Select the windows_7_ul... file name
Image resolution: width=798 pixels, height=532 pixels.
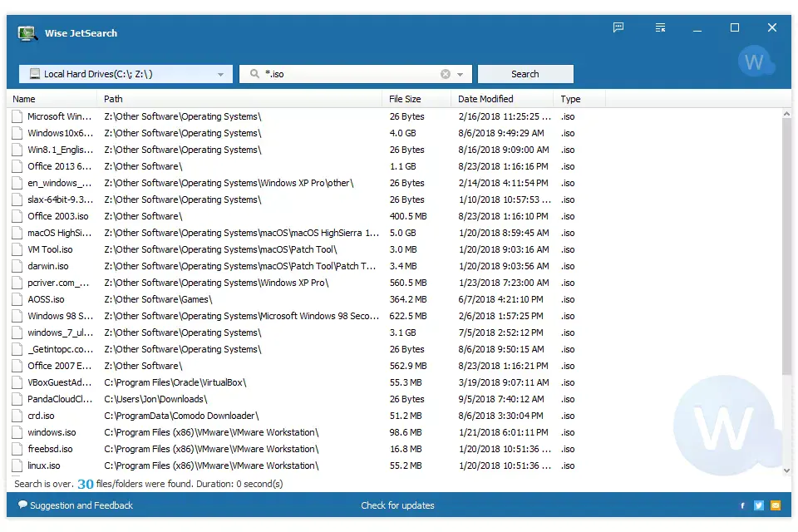pos(60,333)
